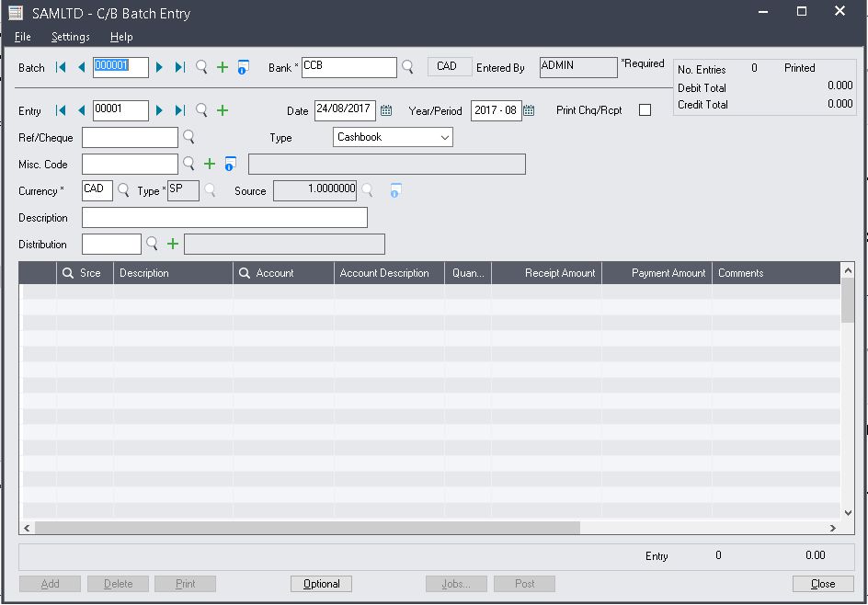This screenshot has height=605, width=868.
Task: Click the grid scroll left arrow
Action: tap(27, 528)
